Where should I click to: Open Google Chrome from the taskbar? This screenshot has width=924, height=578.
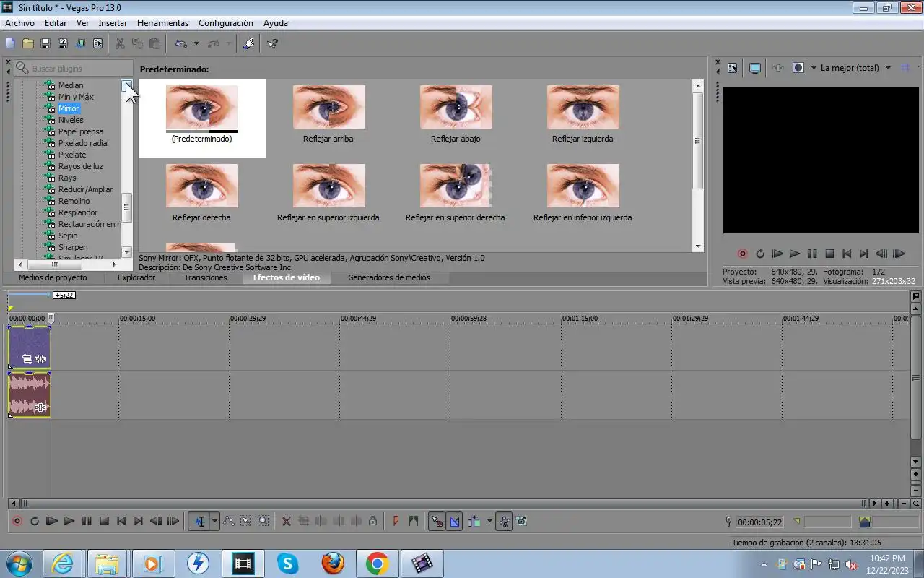[x=378, y=564]
